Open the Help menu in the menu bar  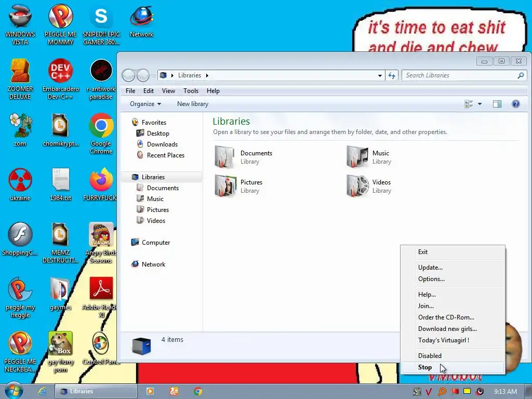click(213, 91)
